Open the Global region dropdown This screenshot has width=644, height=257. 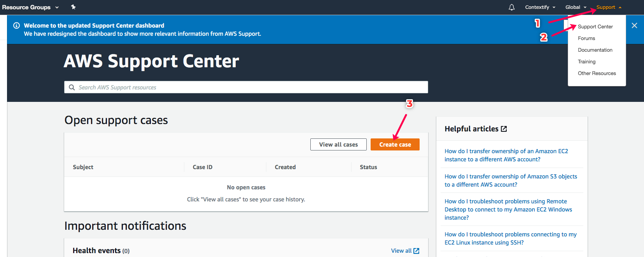576,7
